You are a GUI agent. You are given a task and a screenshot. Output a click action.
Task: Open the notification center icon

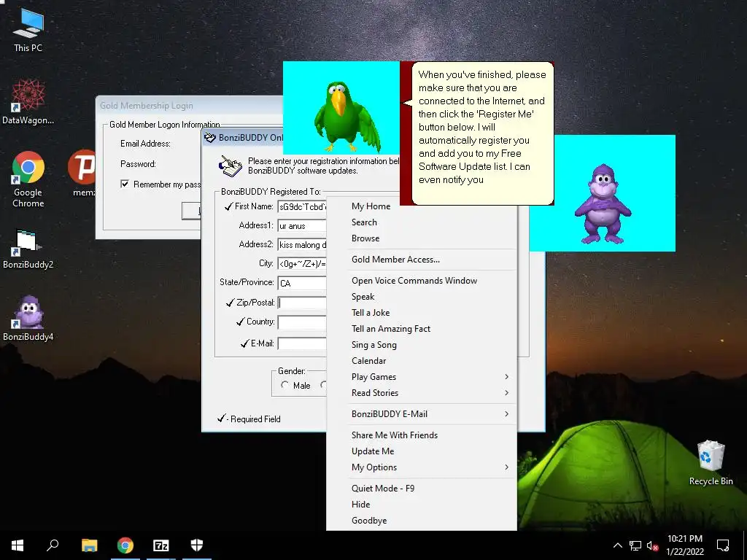tap(723, 545)
